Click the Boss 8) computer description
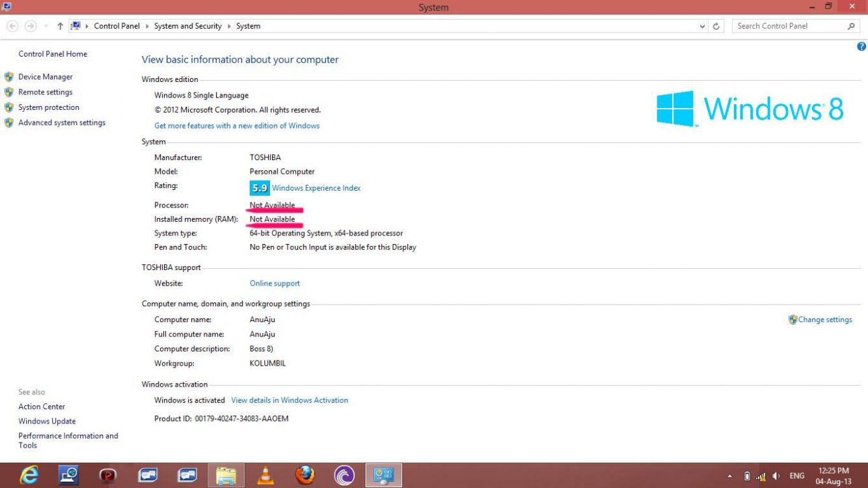 tap(262, 349)
